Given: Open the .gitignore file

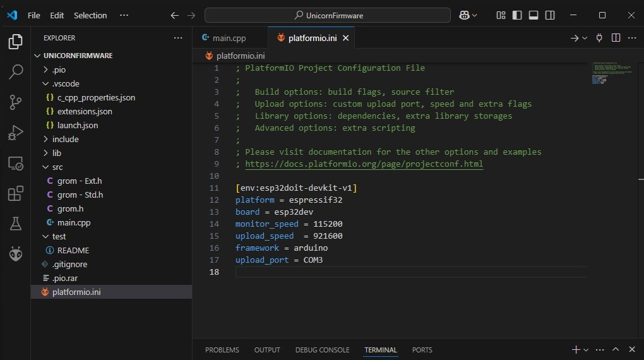Looking at the screenshot, I should (x=111, y=264).
